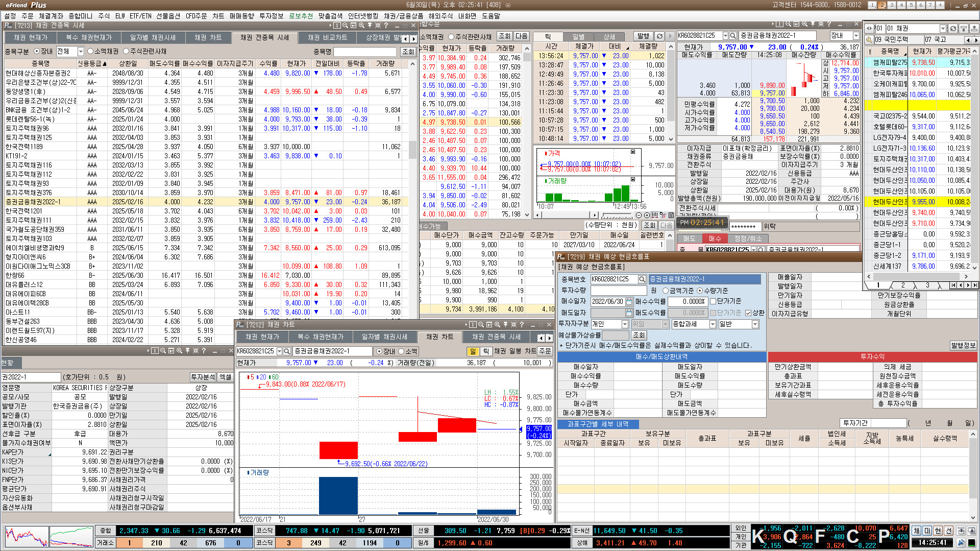Click the 발행정보 button
Image resolution: width=980 pixels, height=551 pixels.
[x=963, y=346]
